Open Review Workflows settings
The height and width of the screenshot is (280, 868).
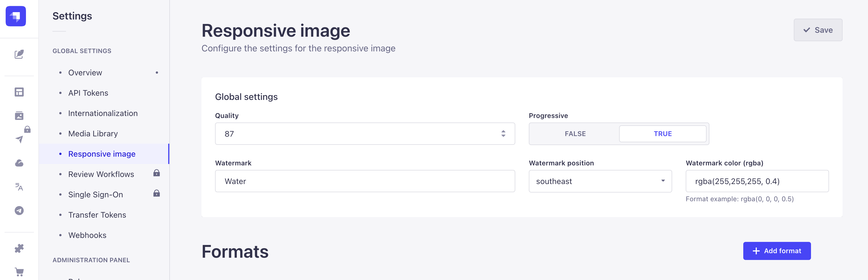click(x=101, y=174)
